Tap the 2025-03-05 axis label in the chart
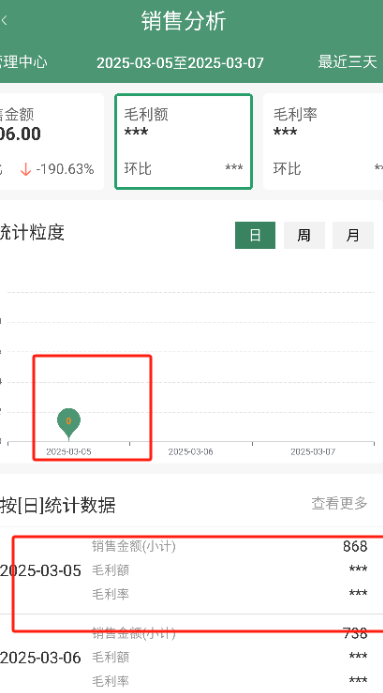Image resolution: width=383 pixels, height=693 pixels. [68, 452]
